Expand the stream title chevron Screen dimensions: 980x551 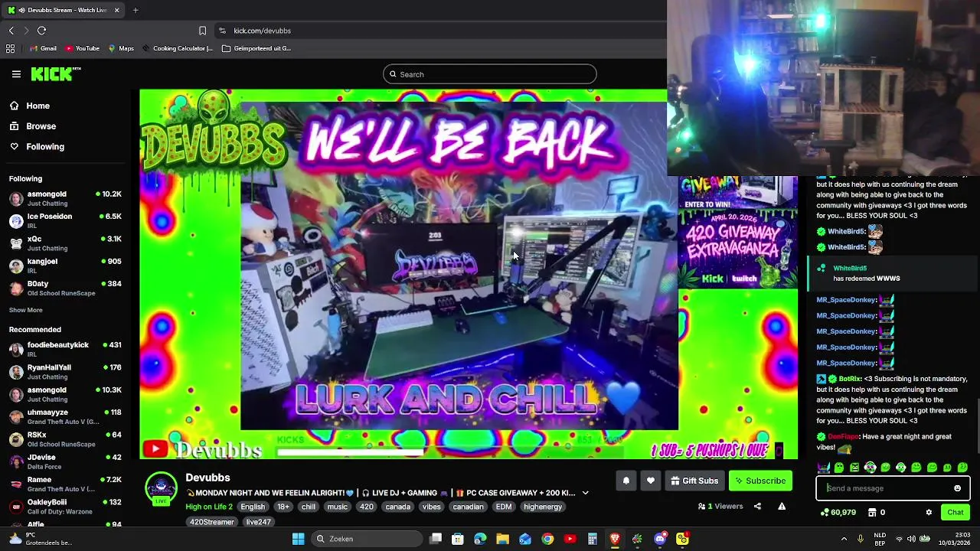pyautogui.click(x=586, y=493)
